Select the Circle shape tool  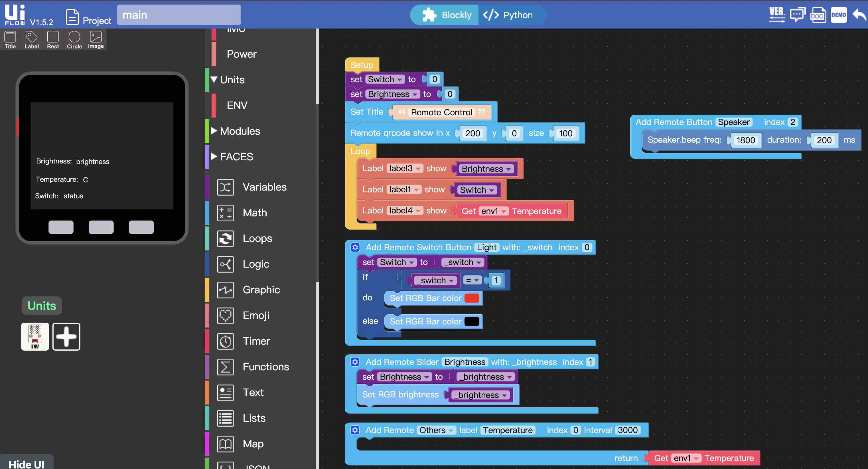[x=74, y=40]
